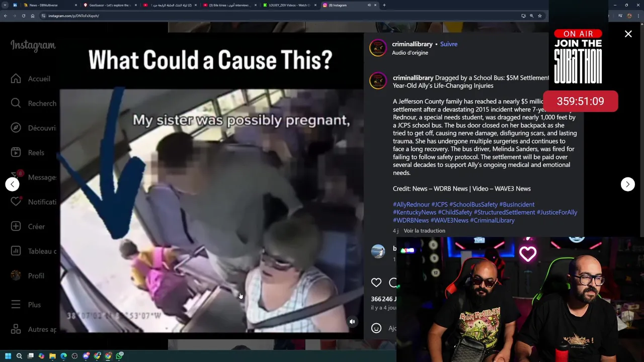Go to previous post arrow
Image resolution: width=644 pixels, height=362 pixels.
point(12,184)
